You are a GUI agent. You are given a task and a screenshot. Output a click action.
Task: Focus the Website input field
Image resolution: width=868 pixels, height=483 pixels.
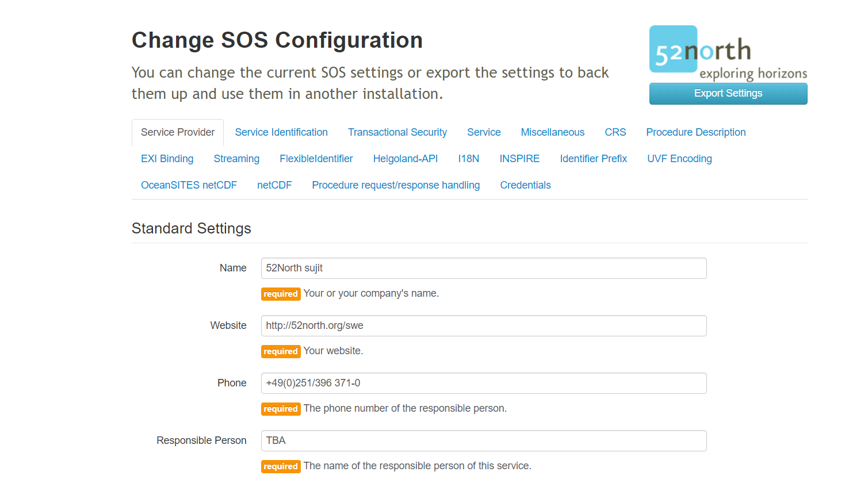pyautogui.click(x=484, y=326)
